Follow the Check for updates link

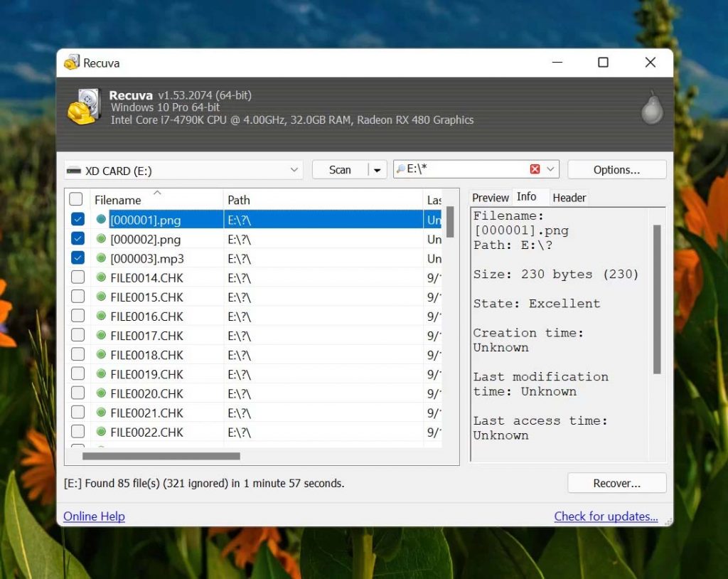pyautogui.click(x=606, y=516)
